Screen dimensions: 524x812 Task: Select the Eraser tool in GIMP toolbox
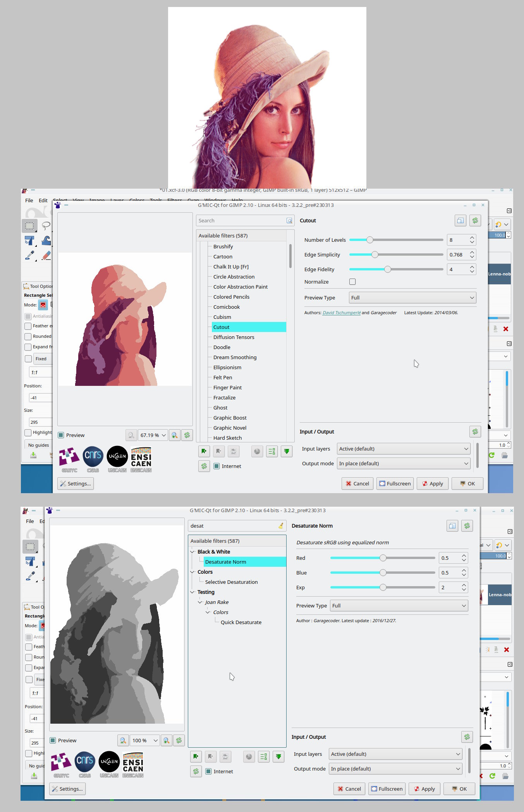46,255
